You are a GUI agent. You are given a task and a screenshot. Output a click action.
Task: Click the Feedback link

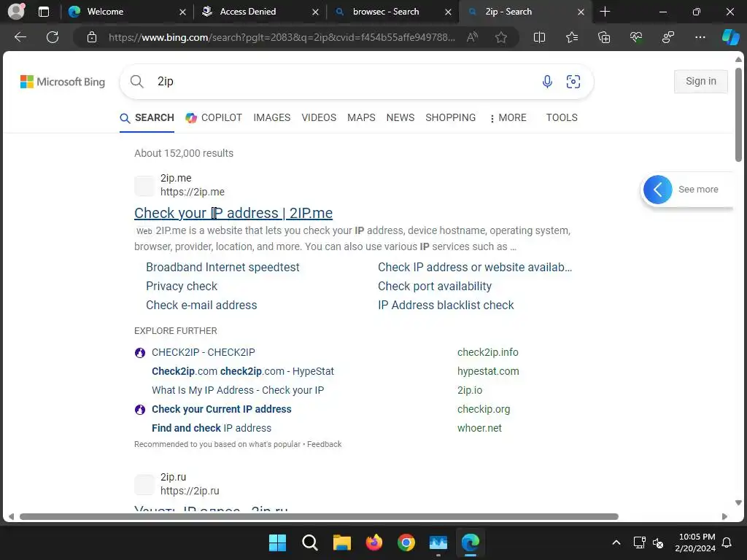pos(324,444)
